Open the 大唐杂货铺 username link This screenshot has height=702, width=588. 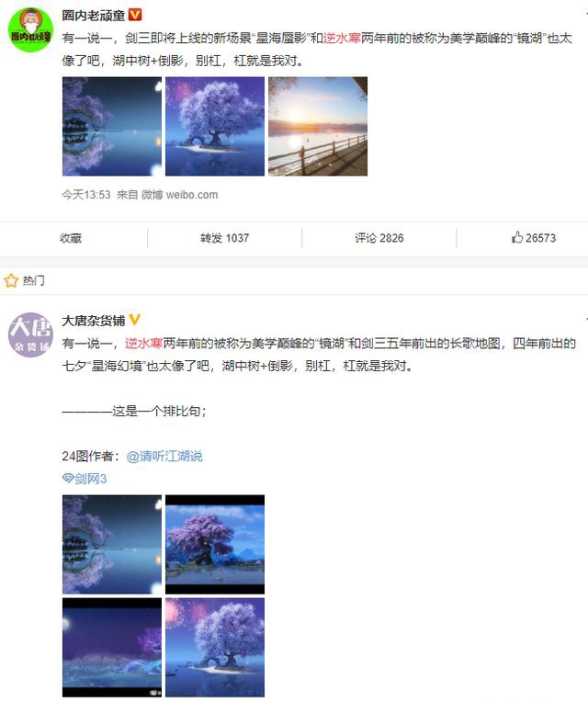[94, 320]
